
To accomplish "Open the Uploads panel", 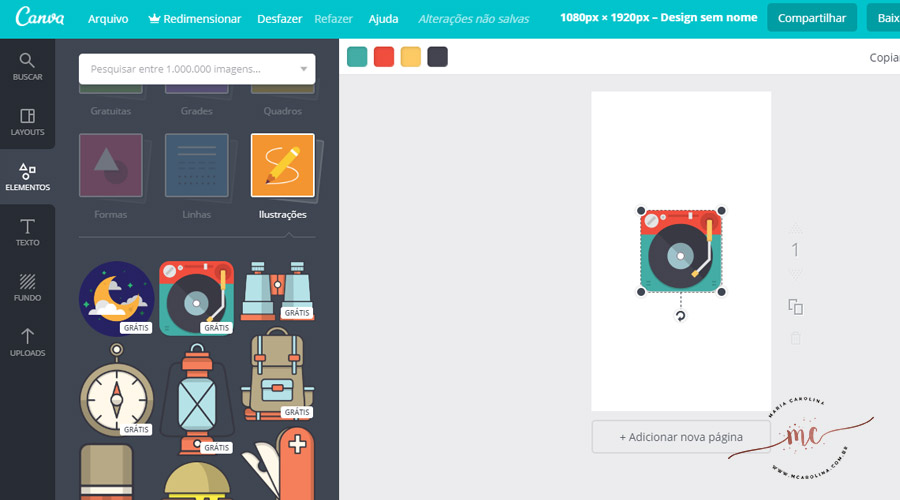I will coord(27,342).
